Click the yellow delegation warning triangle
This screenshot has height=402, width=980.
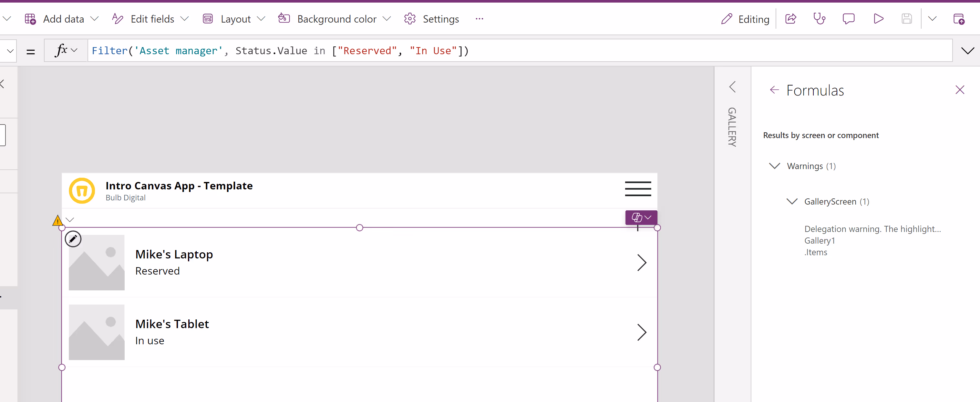tap(57, 220)
